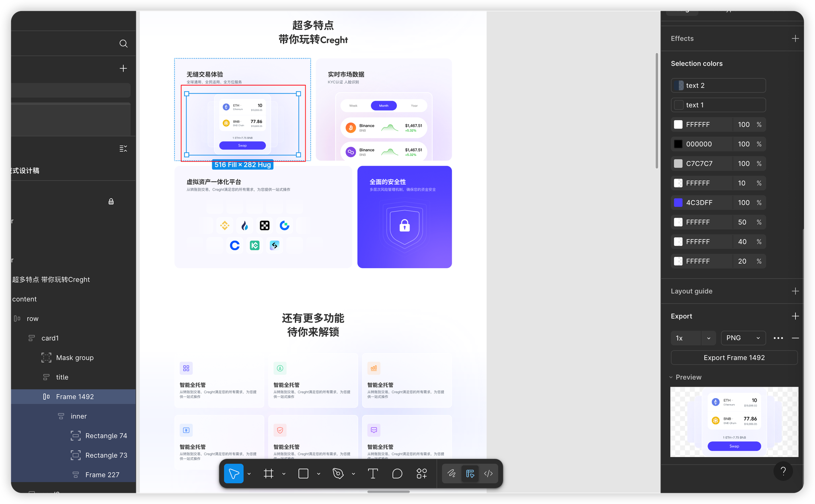Click the 虚拟资产一体化平台 heading
This screenshot has height=504, width=815.
click(x=214, y=182)
